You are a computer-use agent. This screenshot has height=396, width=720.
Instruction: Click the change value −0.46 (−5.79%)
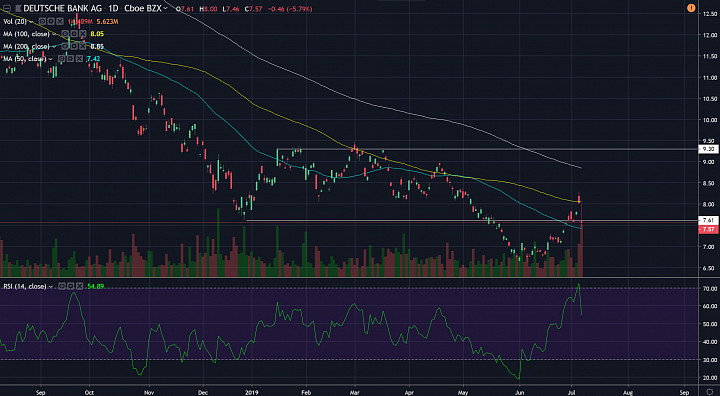tap(289, 9)
